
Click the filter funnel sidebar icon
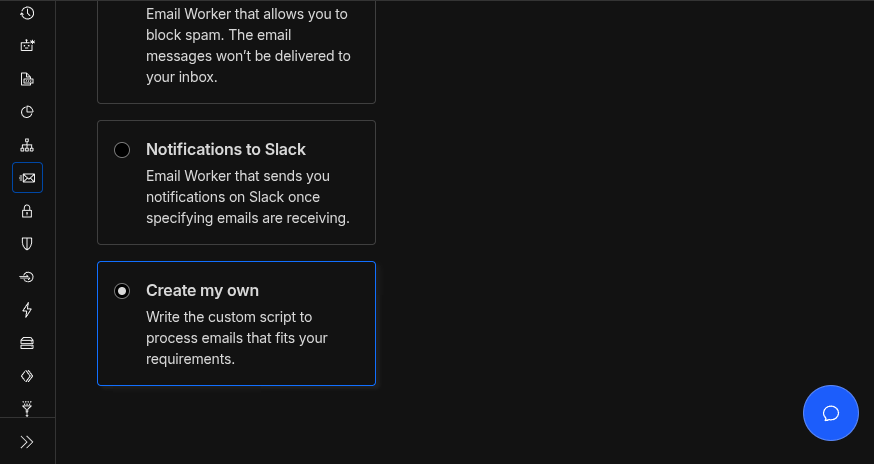pyautogui.click(x=27, y=408)
